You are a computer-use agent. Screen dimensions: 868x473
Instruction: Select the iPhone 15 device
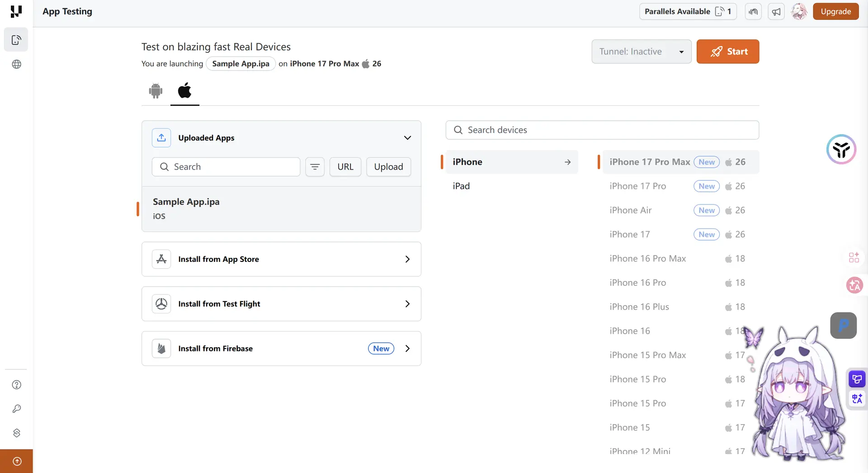[681, 427]
